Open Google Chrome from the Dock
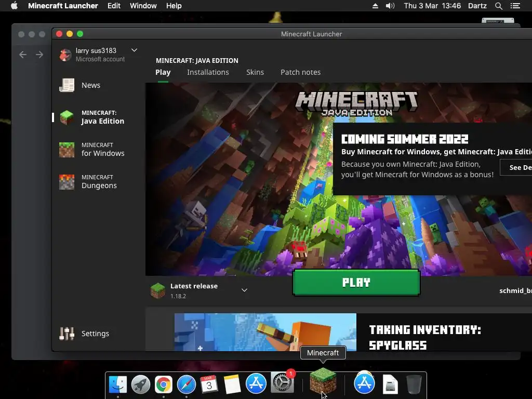Viewport: 532px width, 399px height. point(164,384)
